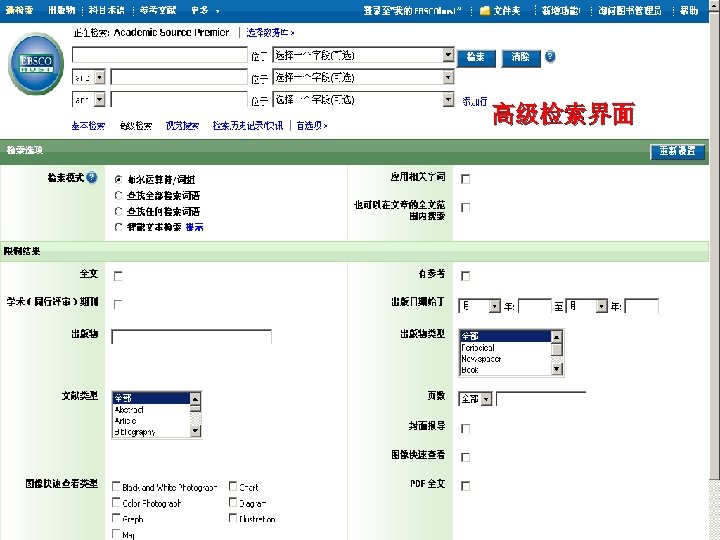The width and height of the screenshot is (720, 540).
Task: Click first search term input field
Action: [x=160, y=55]
